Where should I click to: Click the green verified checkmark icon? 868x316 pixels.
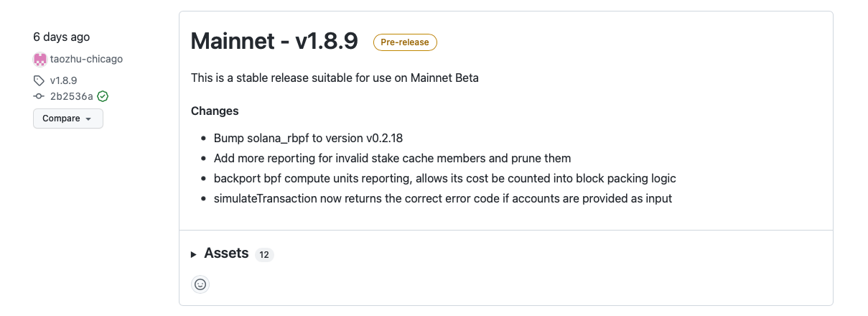(x=103, y=96)
